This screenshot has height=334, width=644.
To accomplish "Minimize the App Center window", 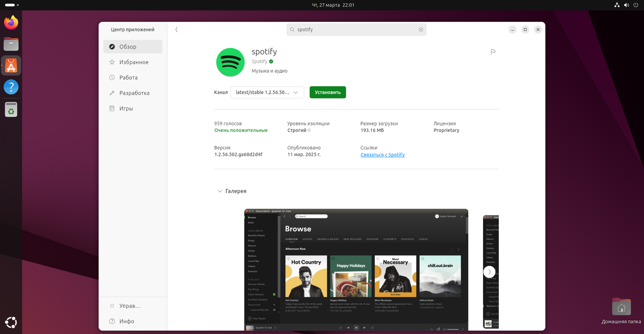I will [512, 30].
